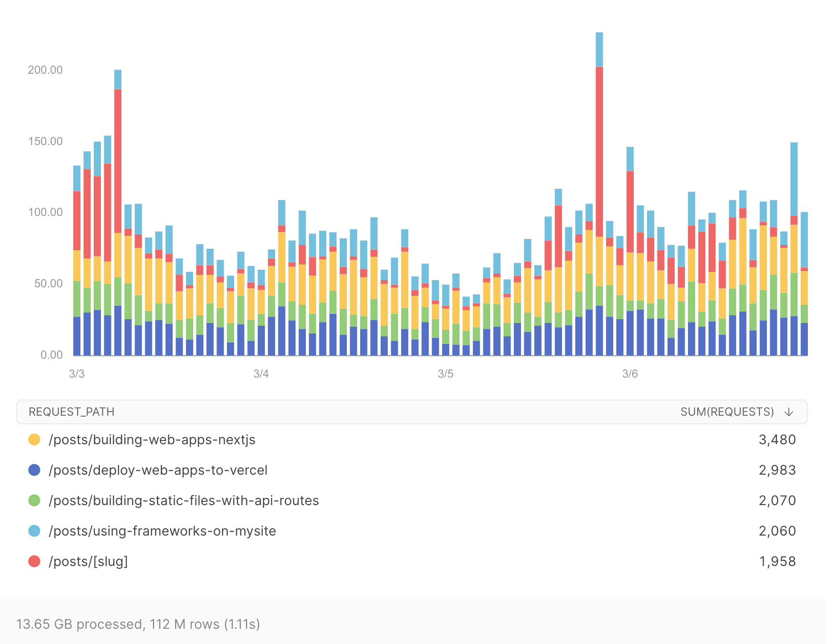Toggle the deploy-web-apps-to-vercel series visibility
Image resolution: width=825 pixels, height=644 pixels.
point(158,470)
